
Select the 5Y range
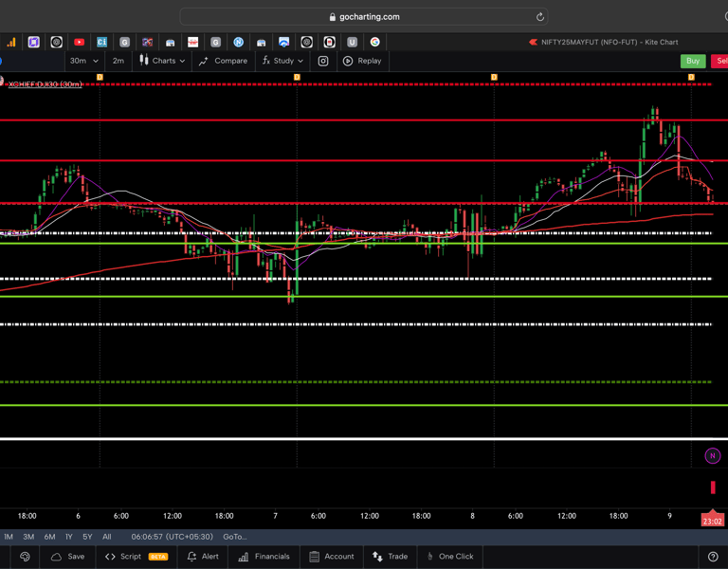pyautogui.click(x=87, y=537)
